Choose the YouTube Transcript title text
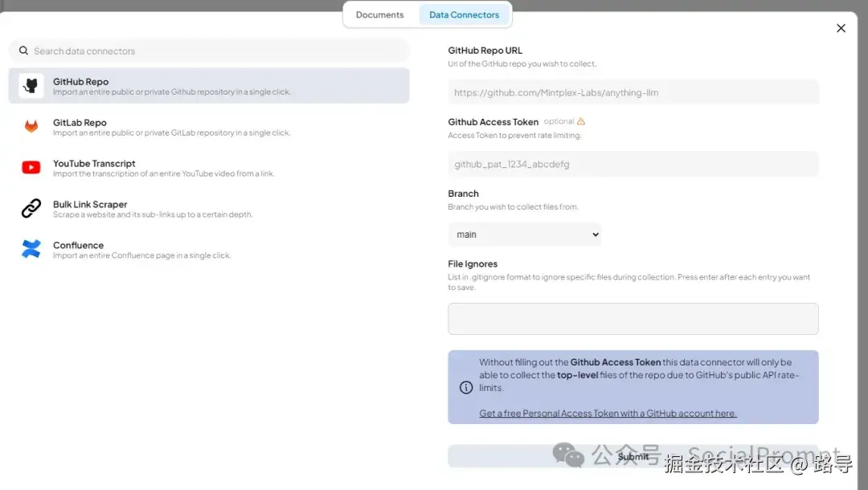The image size is (868, 490). click(x=94, y=163)
